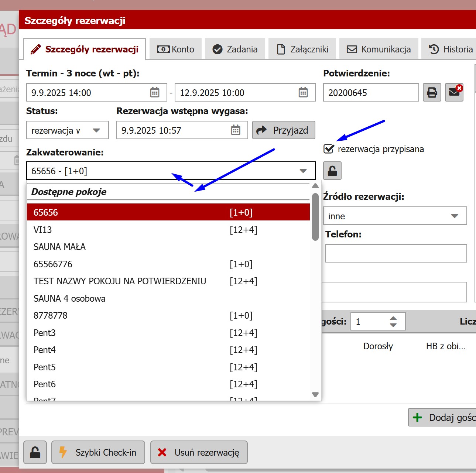The image size is (476, 473).
Task: Click Usuń rezerwację button
Action: [199, 452]
